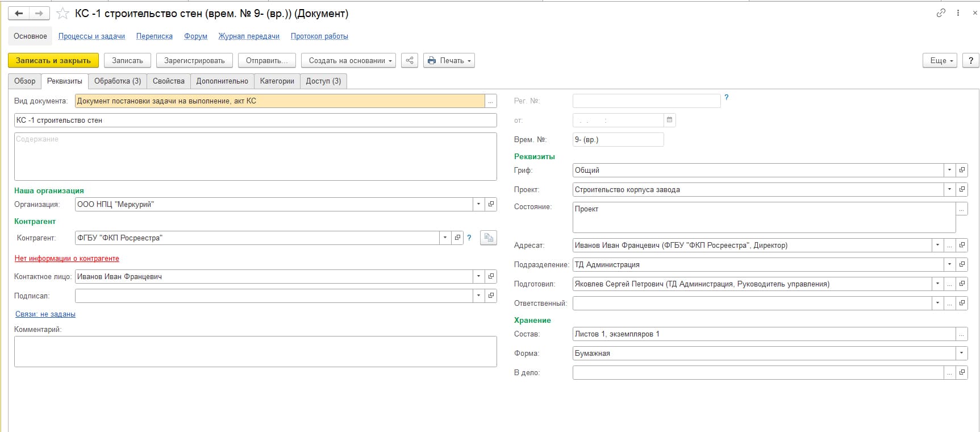Open the Создать на основании menu
Screen dimensions: 980x432
tap(350, 60)
